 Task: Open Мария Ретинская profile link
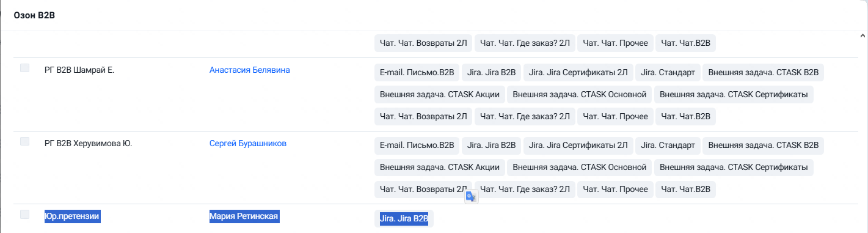point(244,216)
